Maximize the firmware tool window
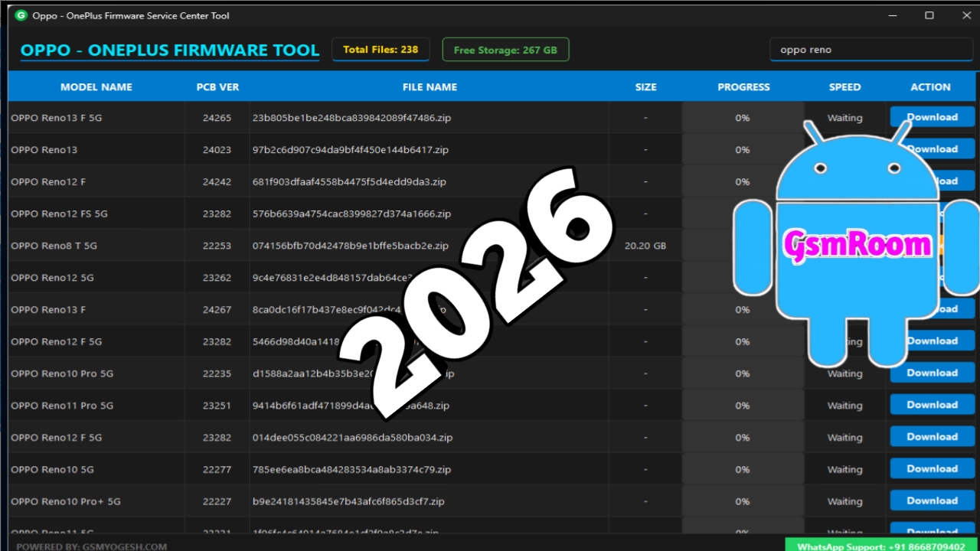Image resolution: width=980 pixels, height=551 pixels. click(929, 15)
